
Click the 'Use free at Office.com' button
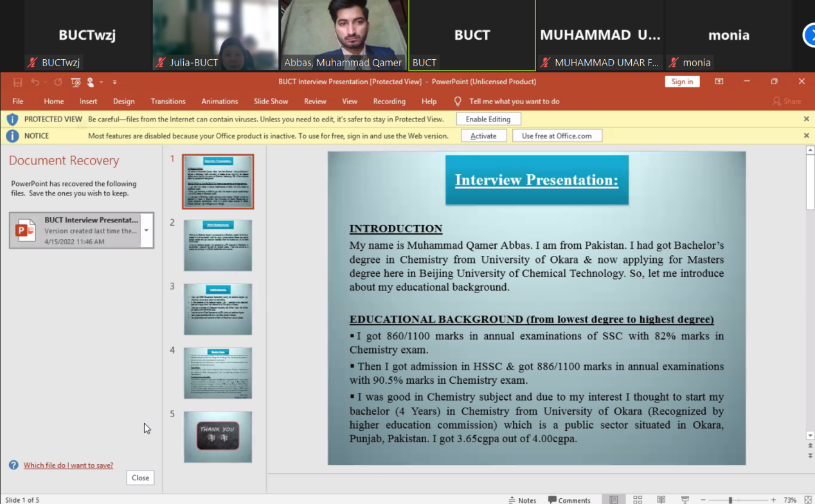pyautogui.click(x=557, y=136)
